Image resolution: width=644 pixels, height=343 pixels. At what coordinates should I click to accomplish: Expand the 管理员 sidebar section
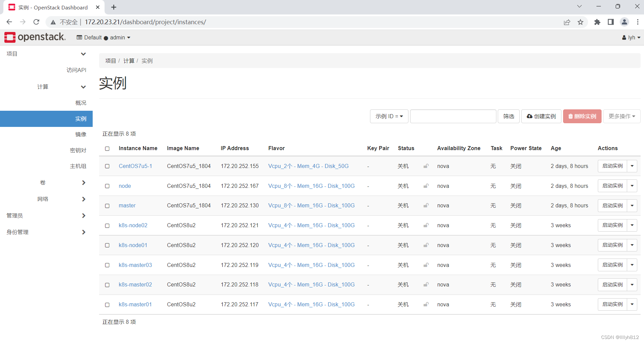pos(46,215)
